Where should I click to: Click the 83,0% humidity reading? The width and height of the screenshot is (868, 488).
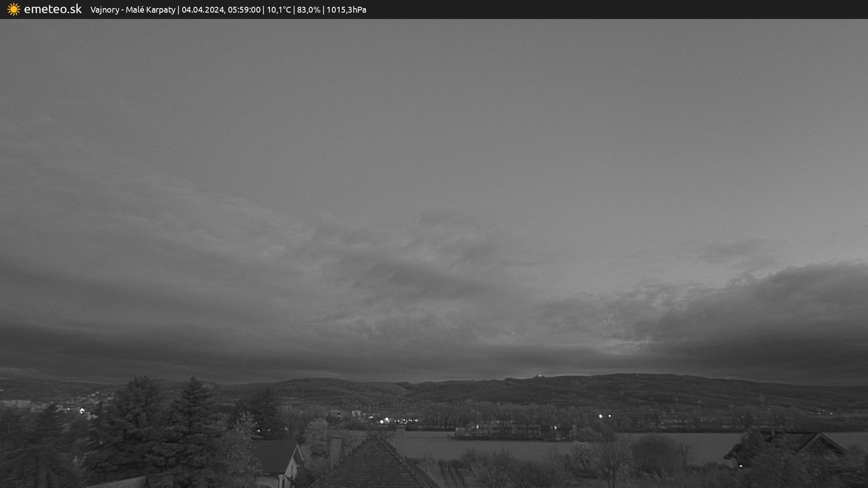[308, 10]
